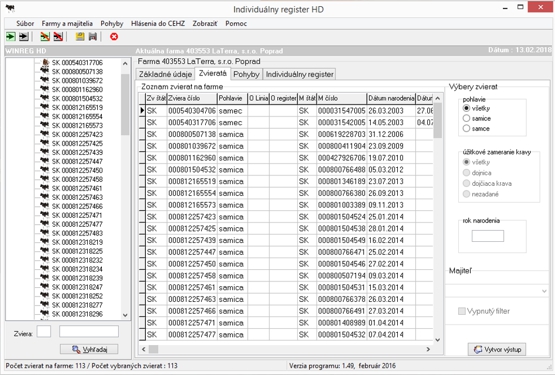The width and height of the screenshot is (555, 375).
Task: Click the red circle X toolbar icon
Action: point(114,36)
